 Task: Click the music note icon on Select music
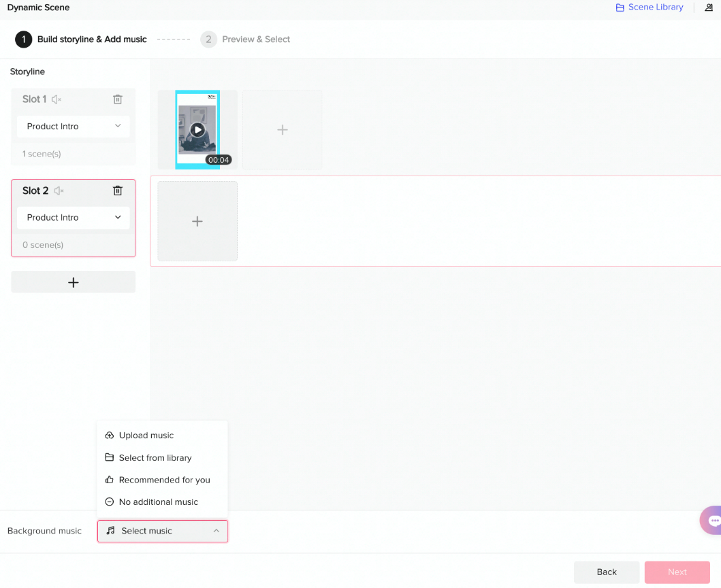click(110, 531)
